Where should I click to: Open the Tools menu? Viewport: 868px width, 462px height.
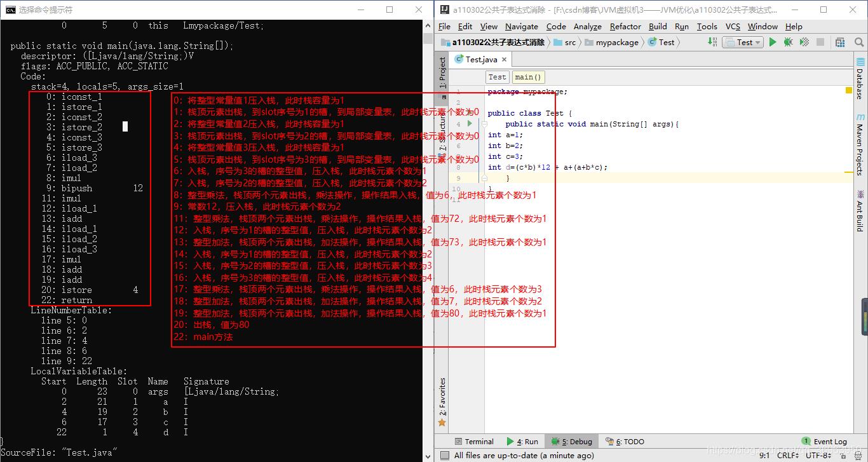pyautogui.click(x=707, y=26)
